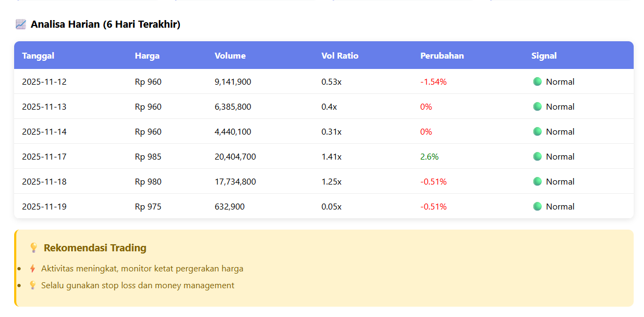This screenshot has height=317, width=644.
Task: Click the Tanggal column header
Action: coord(38,56)
